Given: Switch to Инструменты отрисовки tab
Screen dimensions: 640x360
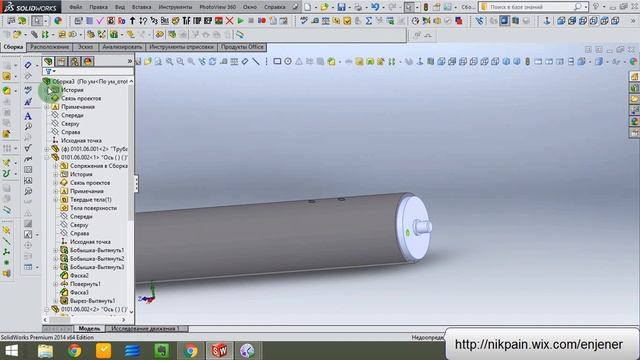Looking at the screenshot, I should (182, 47).
